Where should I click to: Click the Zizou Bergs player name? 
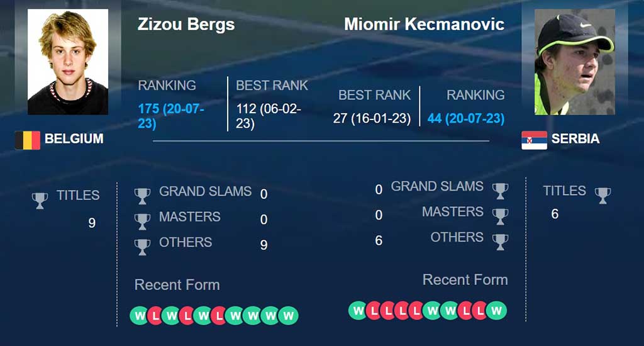point(186,25)
